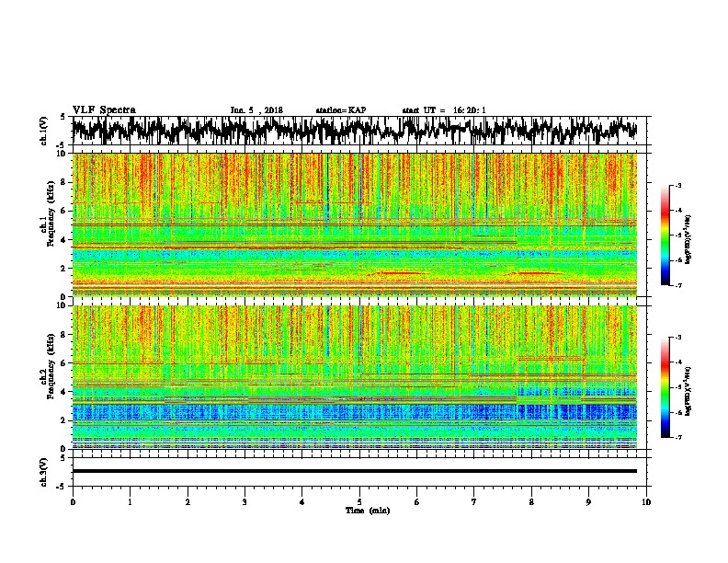Click the "-7" tick on ch.1 colorbar
Viewport: 728px width, 563px height.
pyautogui.click(x=678, y=285)
